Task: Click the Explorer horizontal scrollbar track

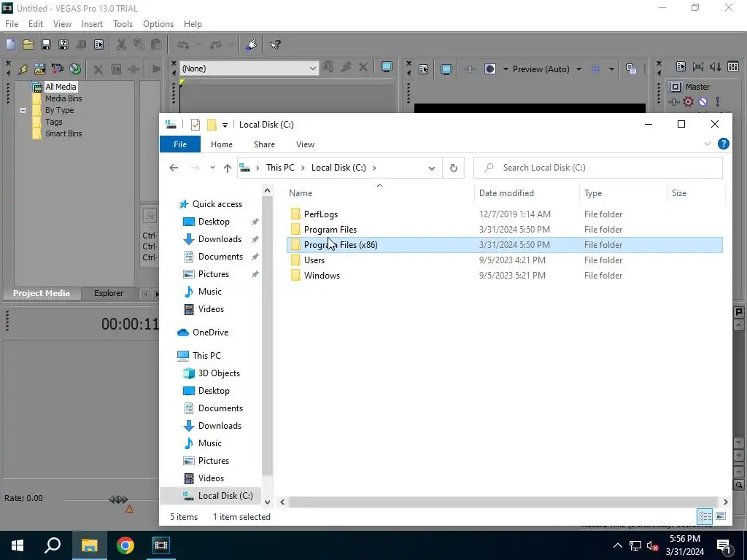Action: point(503,502)
